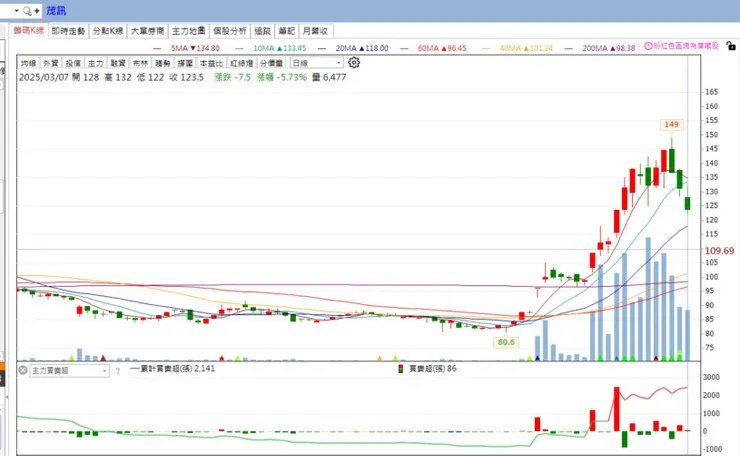Click the 量 6,477 volume value
The width and height of the screenshot is (740, 456).
pyautogui.click(x=329, y=77)
